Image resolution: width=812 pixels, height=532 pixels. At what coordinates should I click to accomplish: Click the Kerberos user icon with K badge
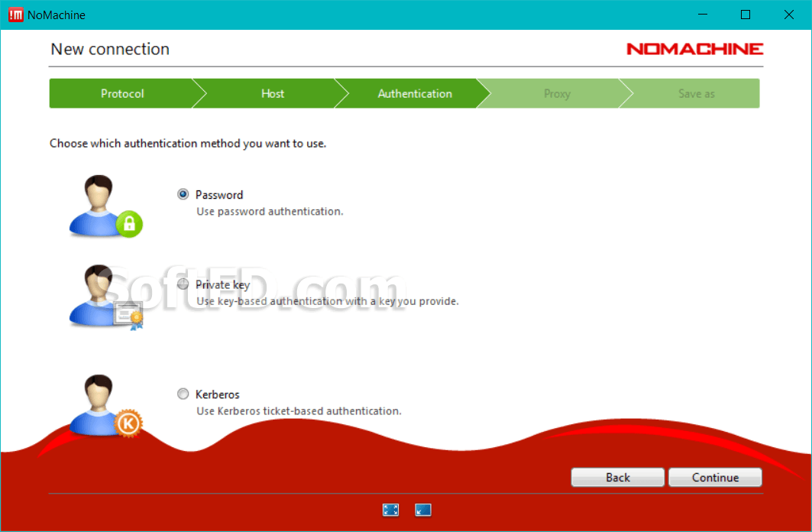point(105,406)
